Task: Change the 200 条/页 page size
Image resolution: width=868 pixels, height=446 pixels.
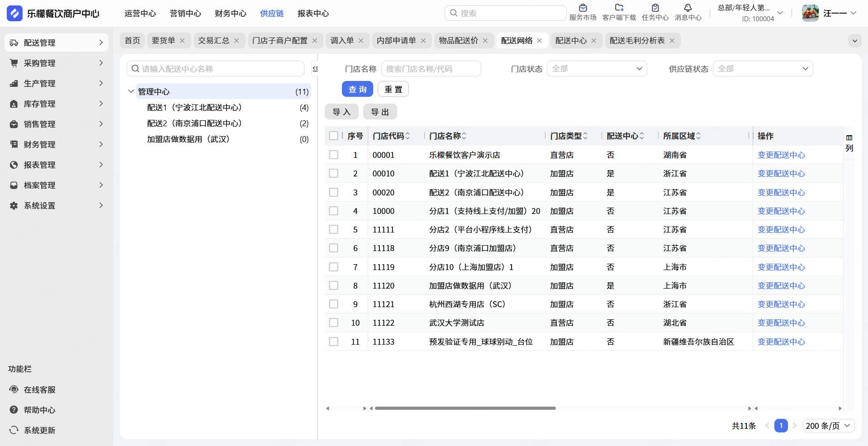Action: click(828, 426)
